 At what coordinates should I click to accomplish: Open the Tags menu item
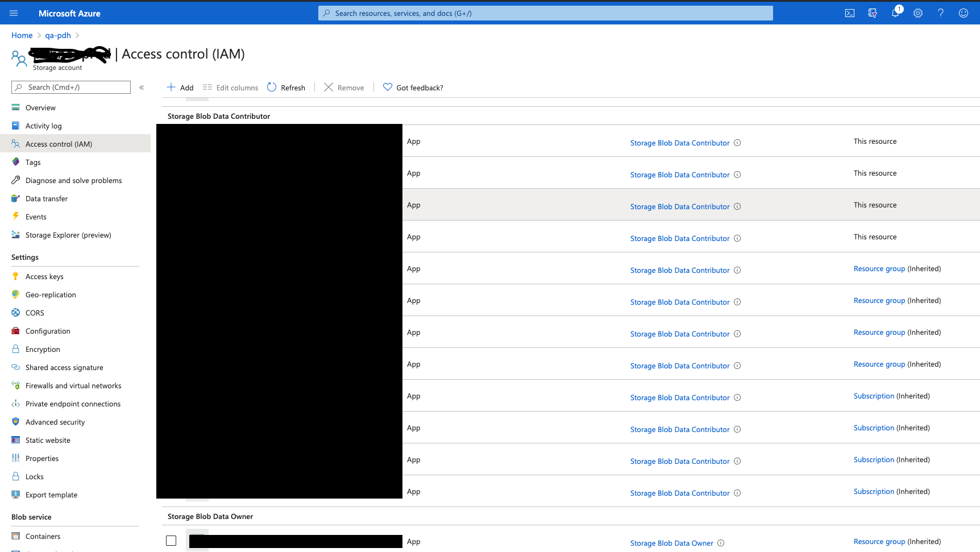(x=33, y=162)
